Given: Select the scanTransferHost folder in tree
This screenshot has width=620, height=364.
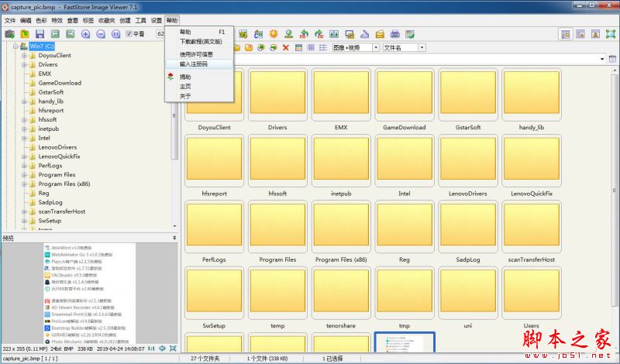Looking at the screenshot, I should click(62, 211).
